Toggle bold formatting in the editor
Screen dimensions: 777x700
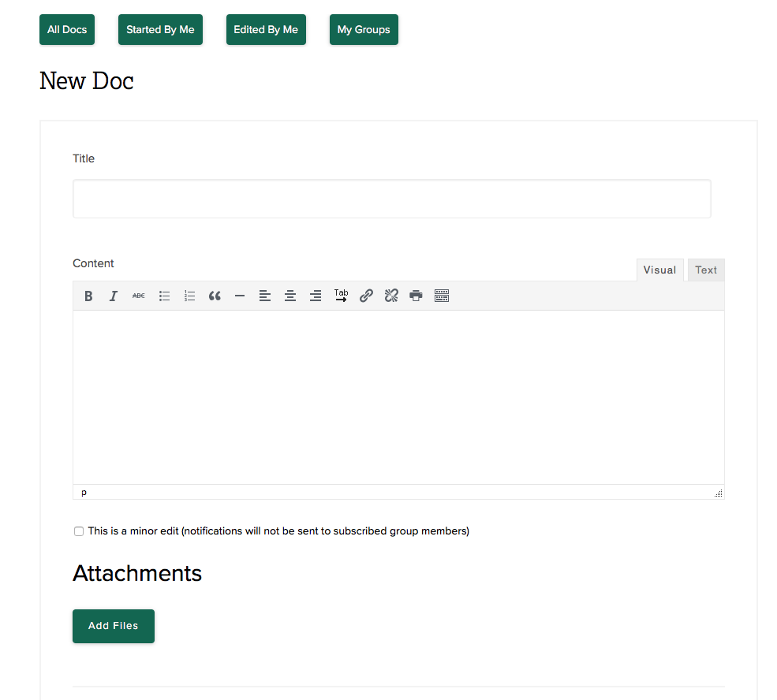pyautogui.click(x=88, y=296)
